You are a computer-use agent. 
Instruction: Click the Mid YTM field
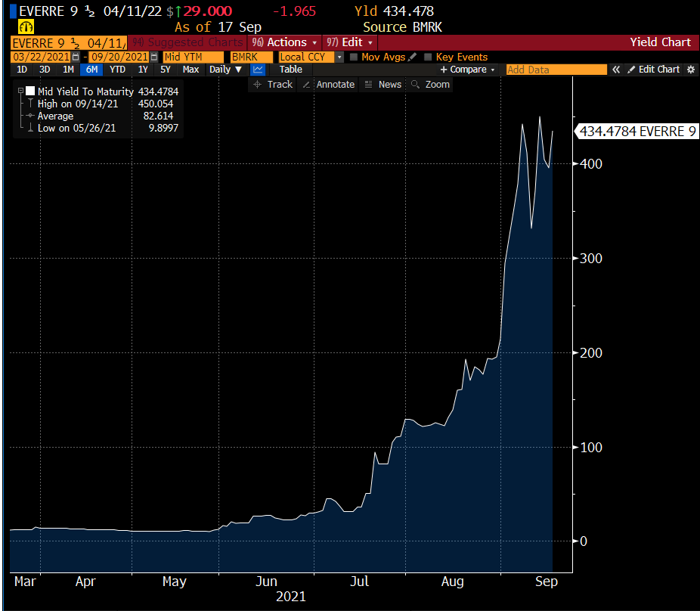click(x=193, y=57)
